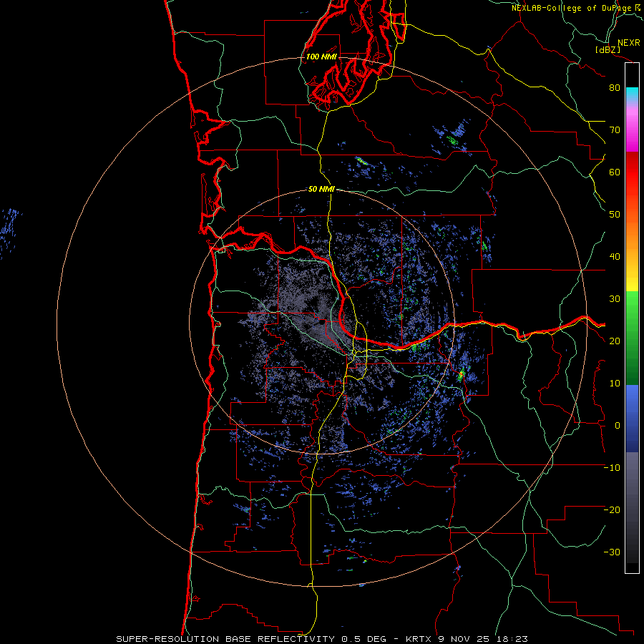
Task: Click the Super-Resolution Base Reflectivity KRTX caption
Action: pos(321,639)
